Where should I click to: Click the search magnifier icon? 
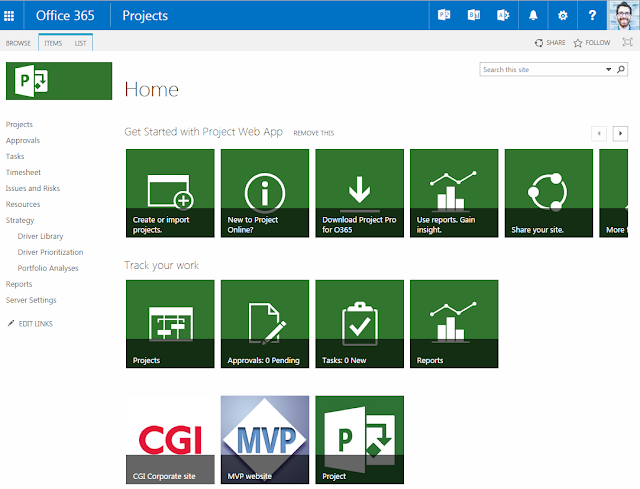(x=621, y=69)
